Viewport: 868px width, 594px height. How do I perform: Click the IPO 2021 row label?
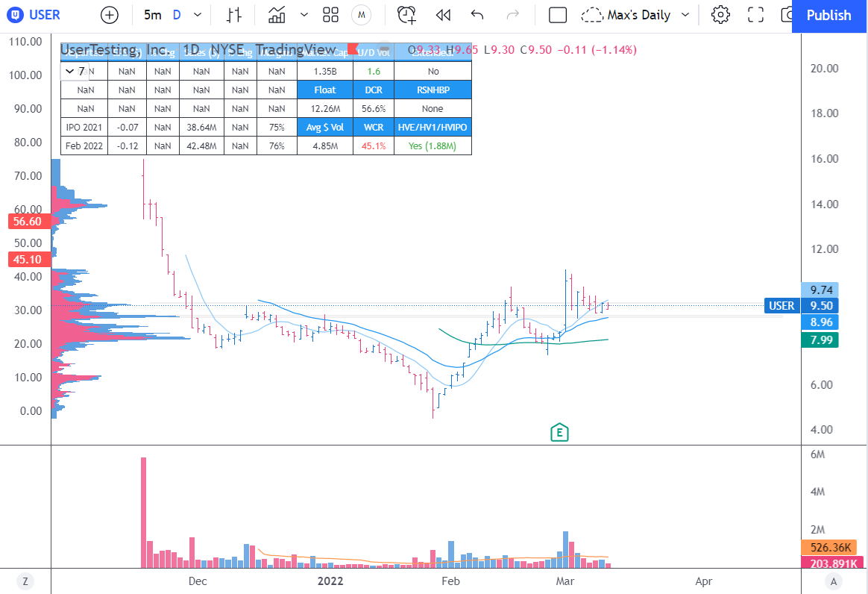[84, 128]
